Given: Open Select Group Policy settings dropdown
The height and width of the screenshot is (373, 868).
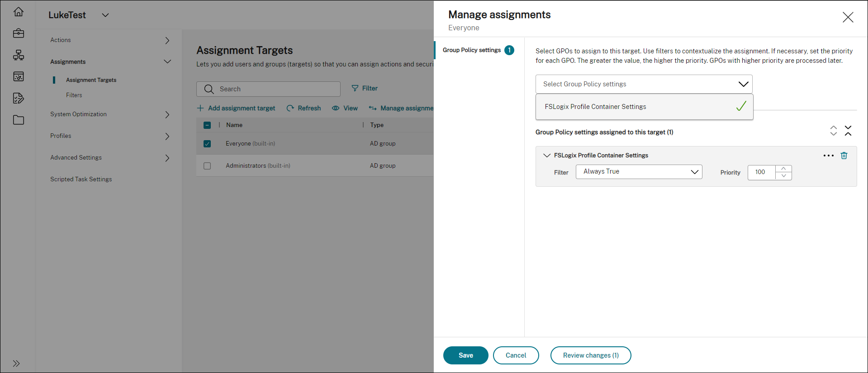Looking at the screenshot, I should click(x=644, y=84).
